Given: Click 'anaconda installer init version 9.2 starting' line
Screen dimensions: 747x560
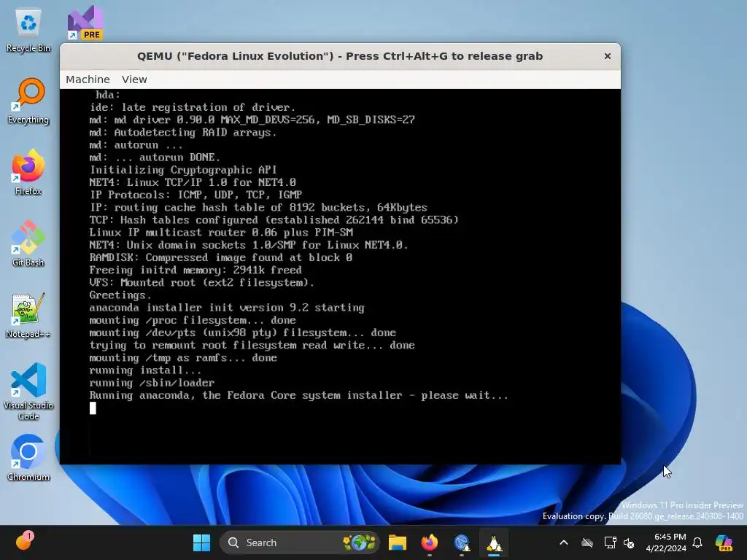Looking at the screenshot, I should point(227,308).
